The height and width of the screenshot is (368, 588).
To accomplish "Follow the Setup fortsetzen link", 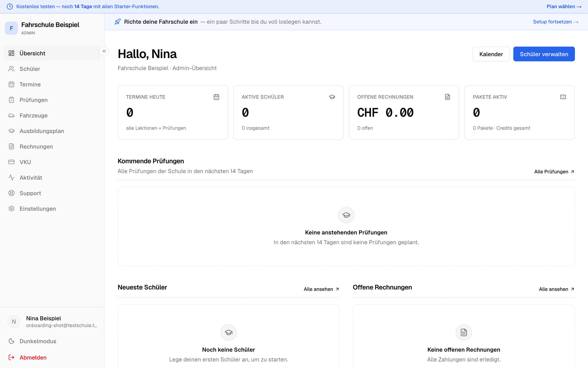I will [x=556, y=22].
